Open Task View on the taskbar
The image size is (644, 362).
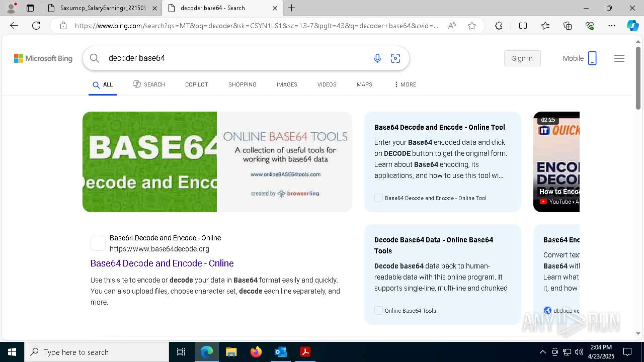(181, 352)
